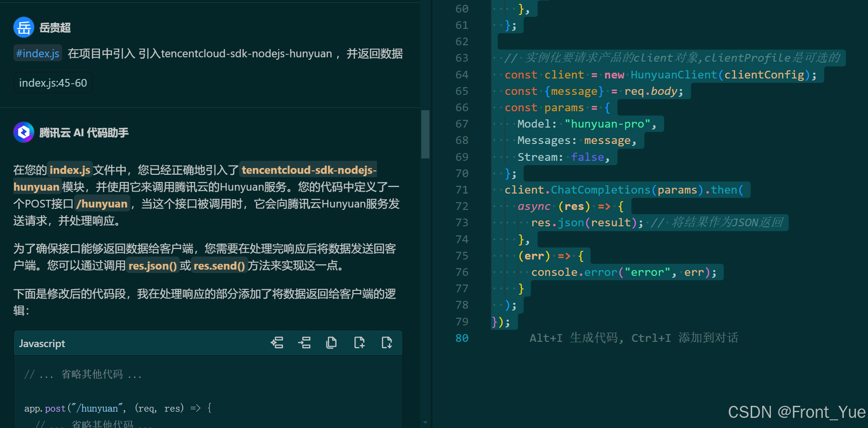Click the params identifier on line 66

point(564,108)
